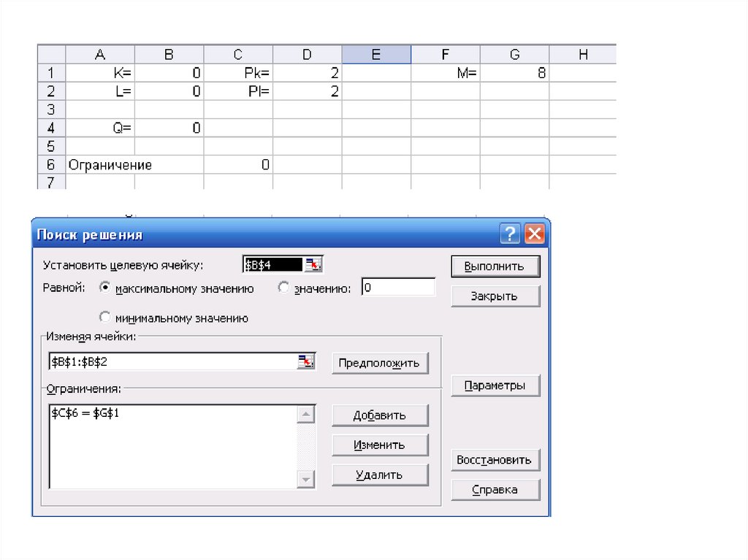Select минимальному значению radio button

pos(105,318)
